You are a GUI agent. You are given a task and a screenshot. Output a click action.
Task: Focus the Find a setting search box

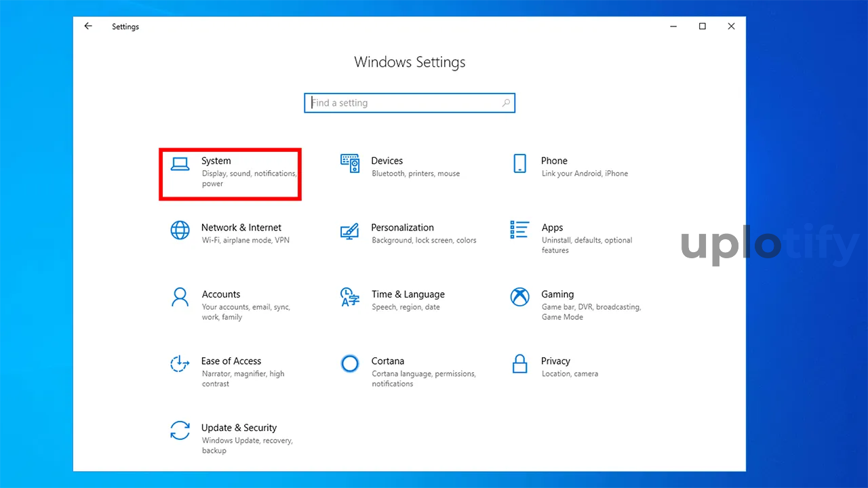pos(410,103)
